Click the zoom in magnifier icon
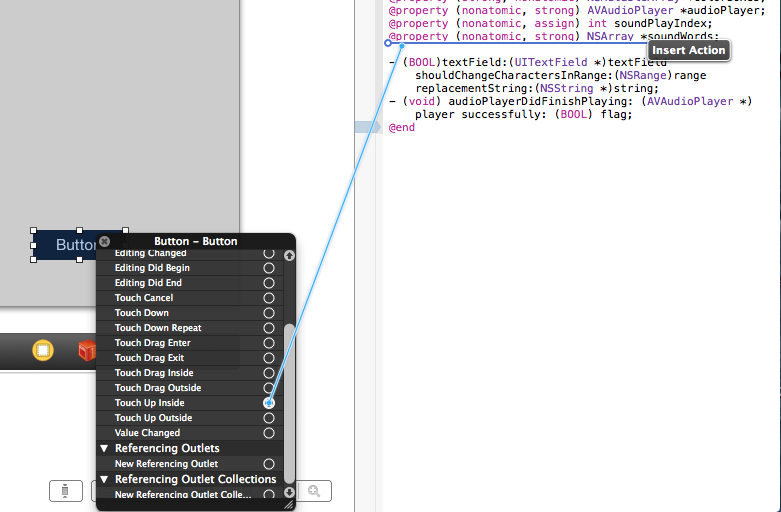 [314, 491]
